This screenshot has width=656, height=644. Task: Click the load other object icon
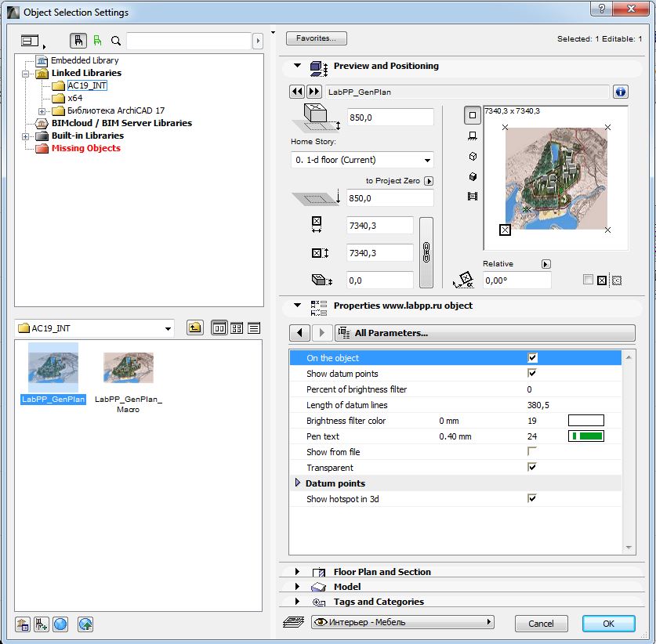pyautogui.click(x=42, y=624)
